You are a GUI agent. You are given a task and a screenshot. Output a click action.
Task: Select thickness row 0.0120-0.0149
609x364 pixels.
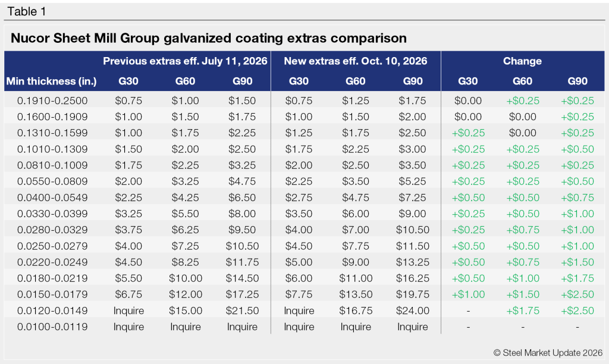tap(304, 310)
